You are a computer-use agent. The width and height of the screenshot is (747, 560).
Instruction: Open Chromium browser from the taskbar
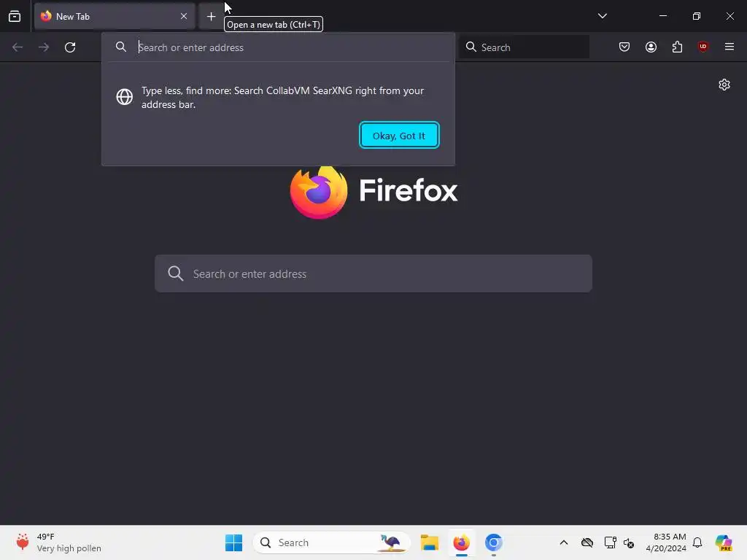click(494, 542)
